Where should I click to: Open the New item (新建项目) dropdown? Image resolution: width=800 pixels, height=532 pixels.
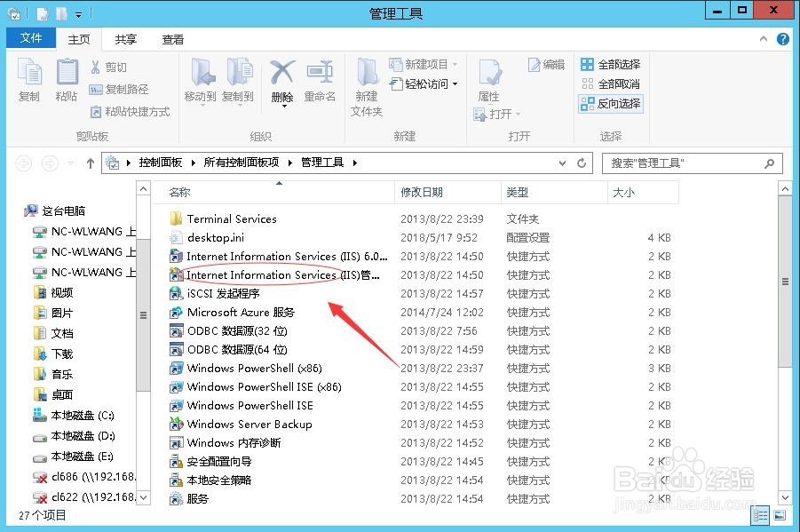click(423, 64)
